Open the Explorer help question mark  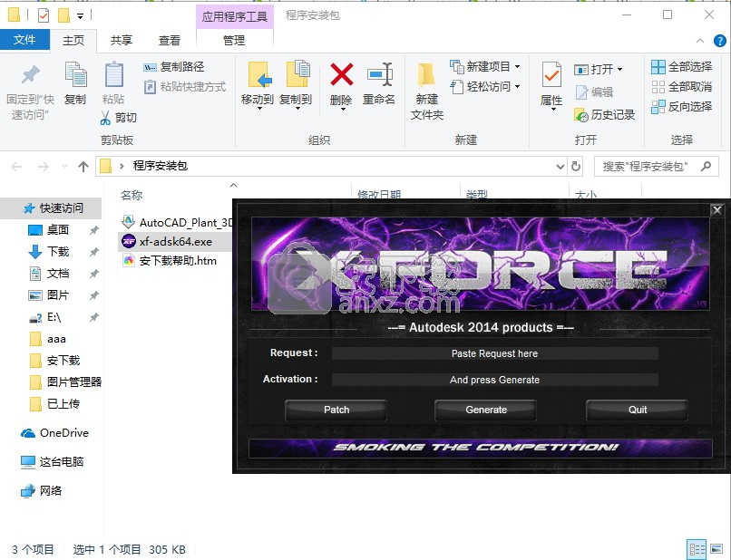coord(719,41)
